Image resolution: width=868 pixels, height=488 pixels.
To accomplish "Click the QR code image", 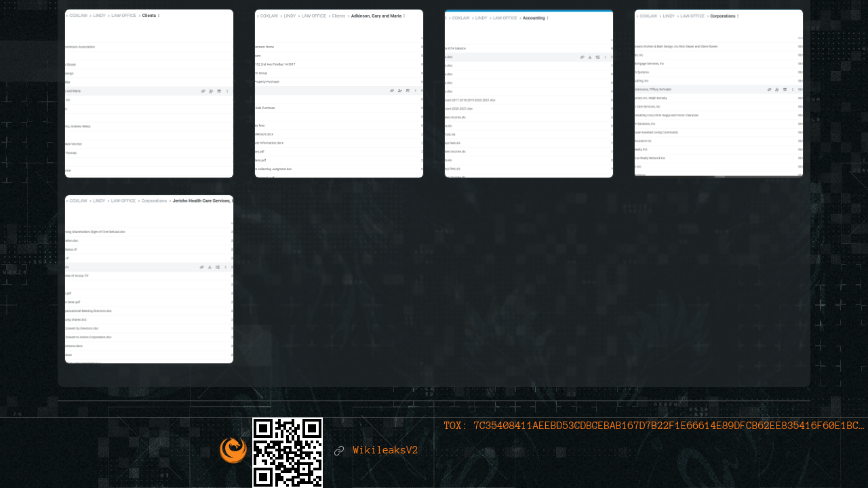I will click(288, 452).
